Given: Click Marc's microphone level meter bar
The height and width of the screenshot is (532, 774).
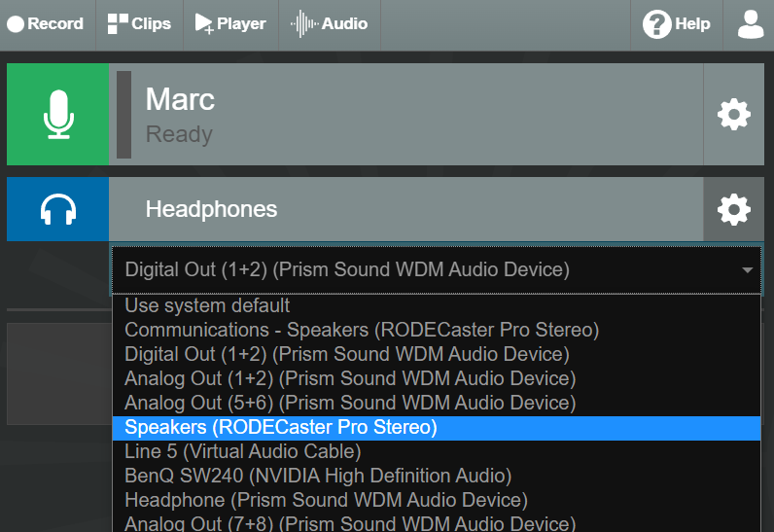Looking at the screenshot, I should [x=123, y=115].
